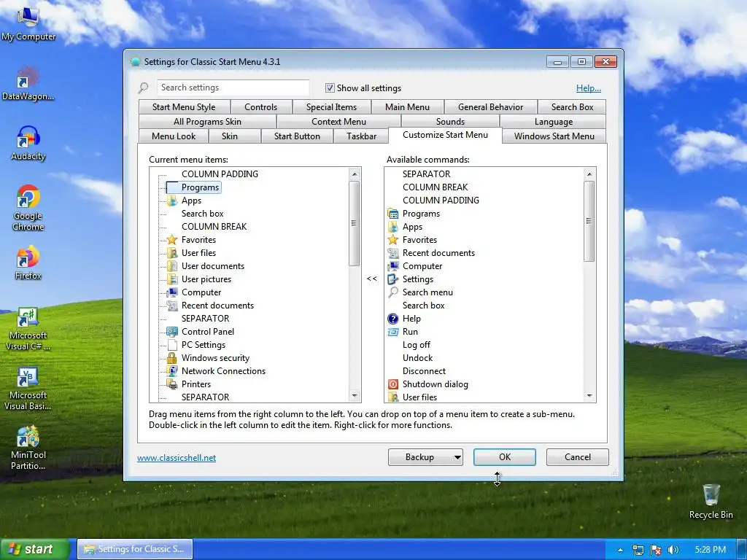The width and height of the screenshot is (747, 560).
Task: Select SEPARATOR at top of available commands
Action: click(426, 174)
